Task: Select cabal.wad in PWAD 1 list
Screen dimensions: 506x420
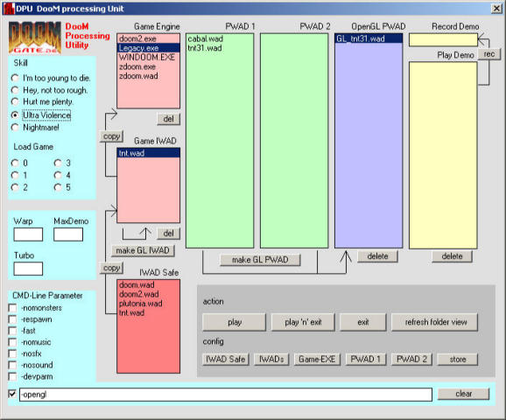Action: pos(220,38)
